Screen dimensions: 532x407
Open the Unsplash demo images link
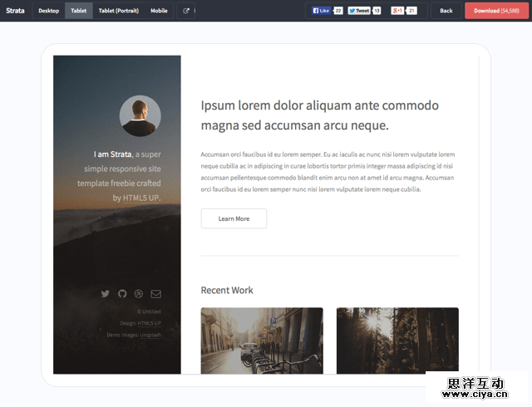click(x=150, y=335)
